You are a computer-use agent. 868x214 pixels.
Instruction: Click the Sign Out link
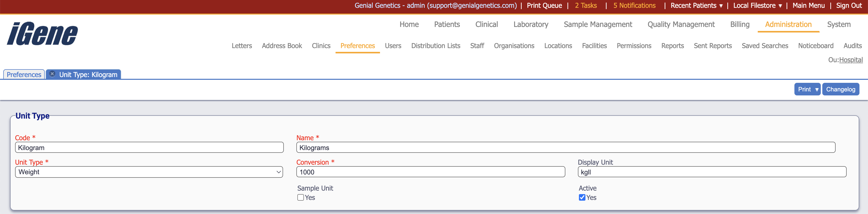[849, 5]
